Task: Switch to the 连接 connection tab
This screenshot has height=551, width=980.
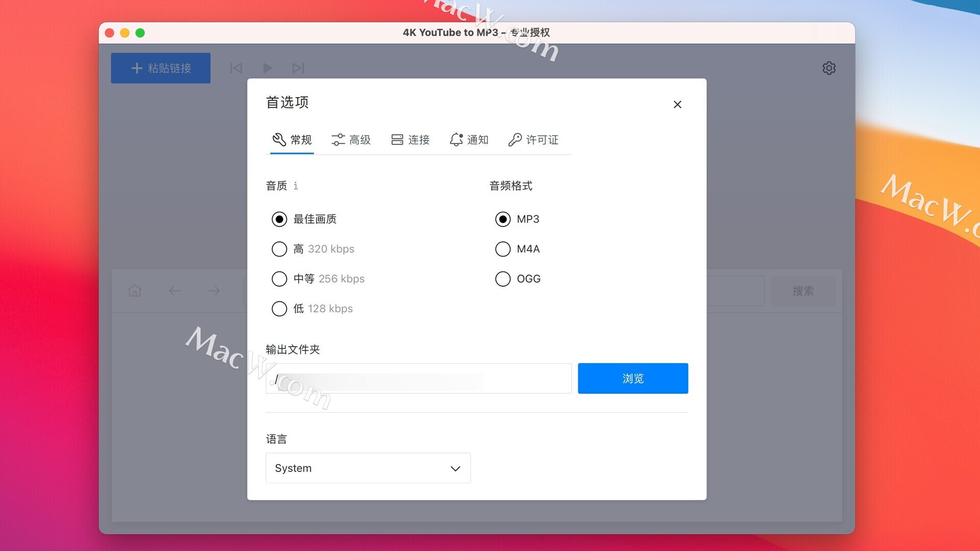Action: 410,140
